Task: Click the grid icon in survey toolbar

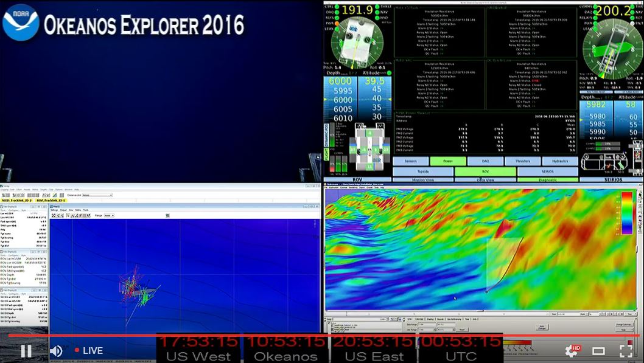Action: coord(61,195)
